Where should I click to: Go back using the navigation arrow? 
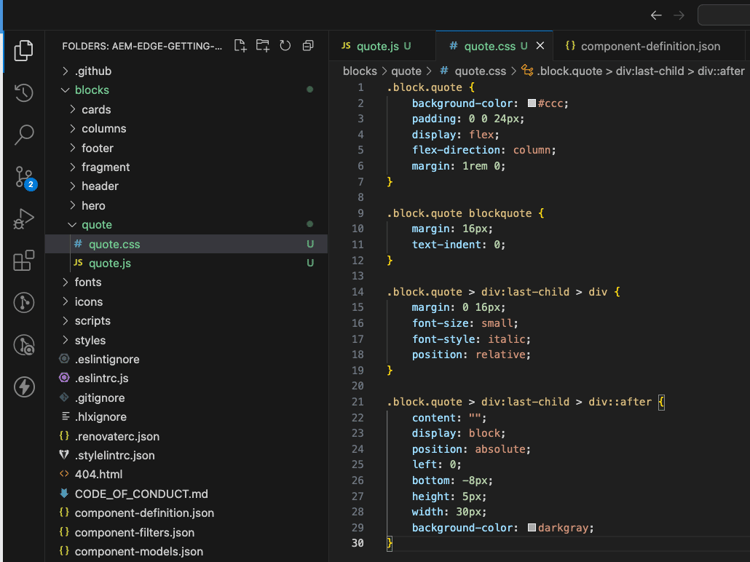tap(656, 15)
